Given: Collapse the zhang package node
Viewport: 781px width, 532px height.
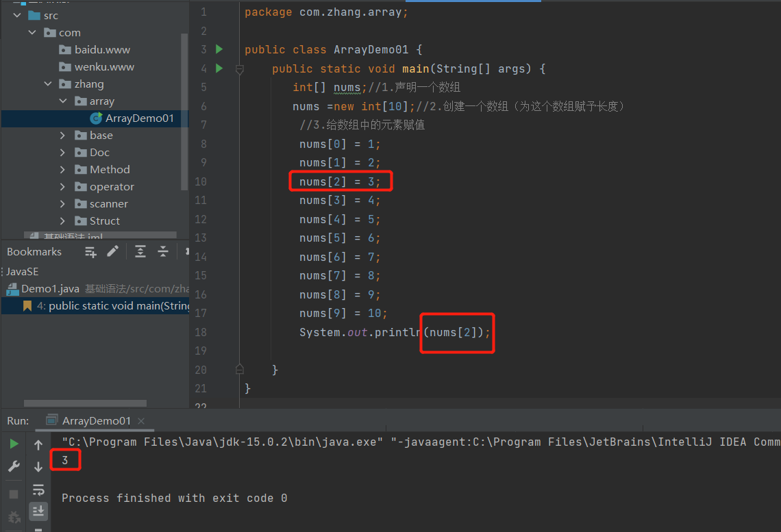Looking at the screenshot, I should (x=48, y=84).
